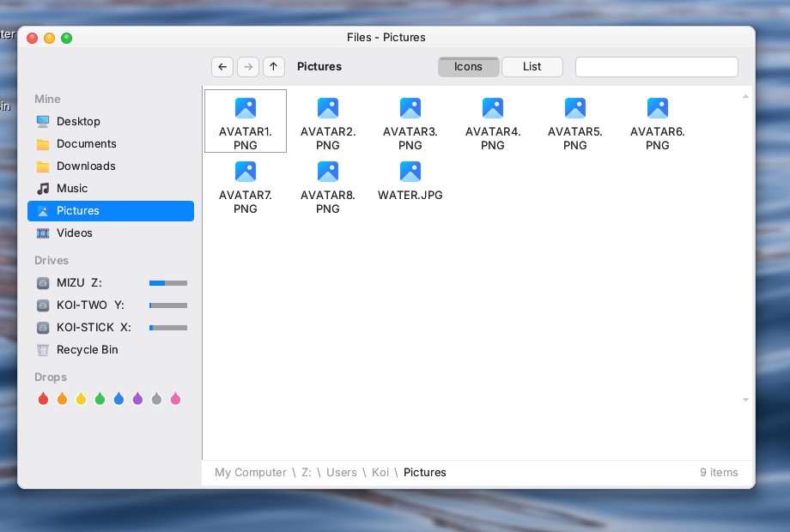790x532 pixels.
Task: Switch to Icons view
Action: 469,67
